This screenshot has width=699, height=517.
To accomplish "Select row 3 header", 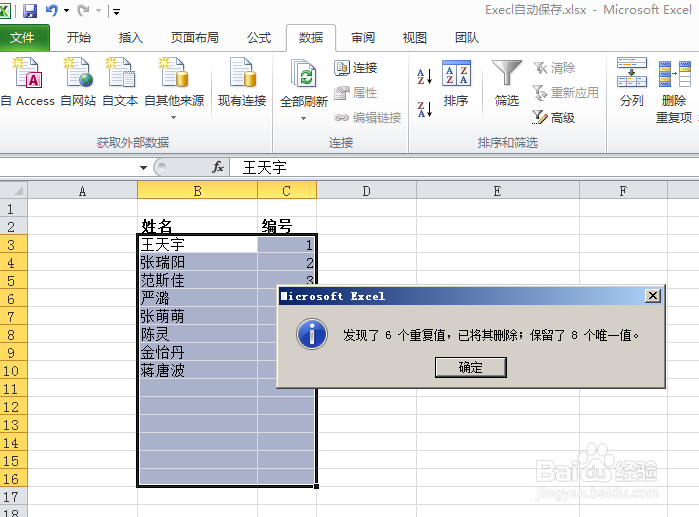I will [13, 245].
